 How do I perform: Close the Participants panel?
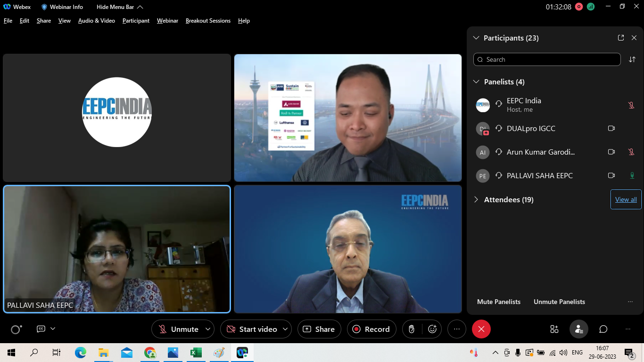(634, 38)
